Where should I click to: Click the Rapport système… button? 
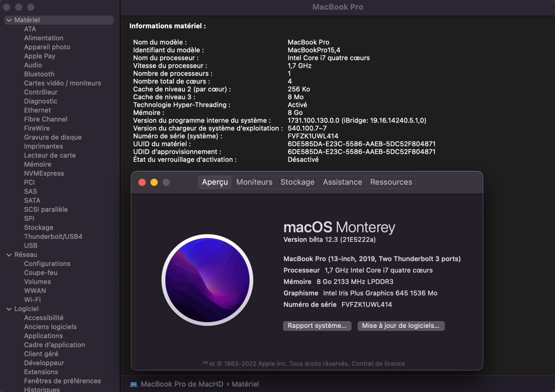(317, 326)
